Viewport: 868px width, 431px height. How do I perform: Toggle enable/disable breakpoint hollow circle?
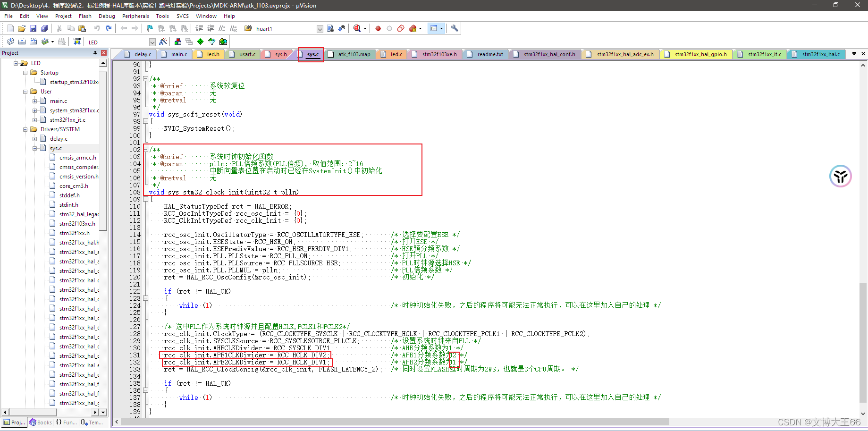(x=389, y=28)
